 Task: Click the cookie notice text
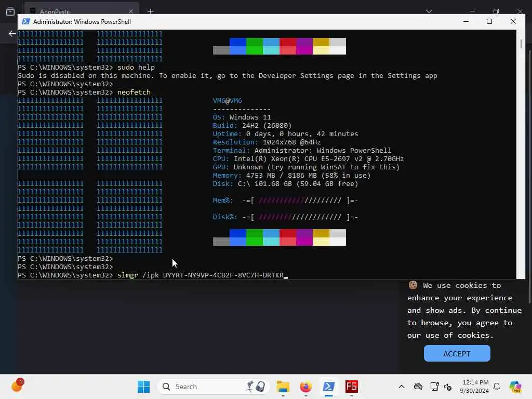coord(464,310)
